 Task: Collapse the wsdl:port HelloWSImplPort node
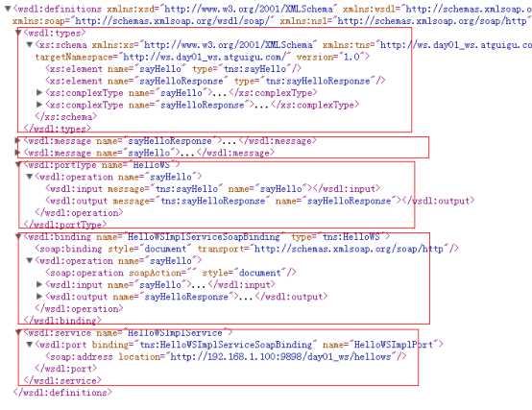click(x=30, y=345)
